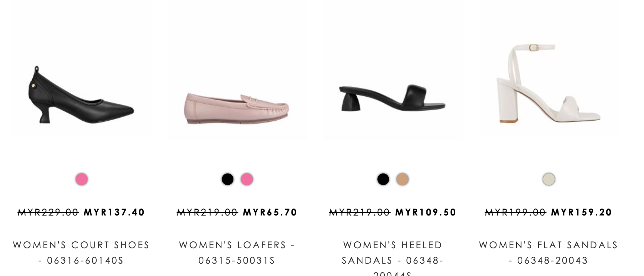Select tan swatch under heeled sandals
This screenshot has height=276, width=644.
402,179
